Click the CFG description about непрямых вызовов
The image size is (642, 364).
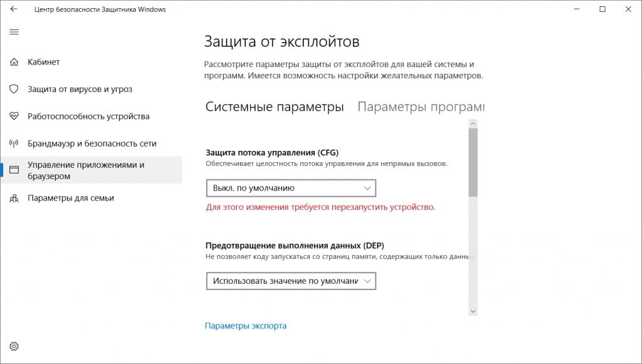coord(326,164)
